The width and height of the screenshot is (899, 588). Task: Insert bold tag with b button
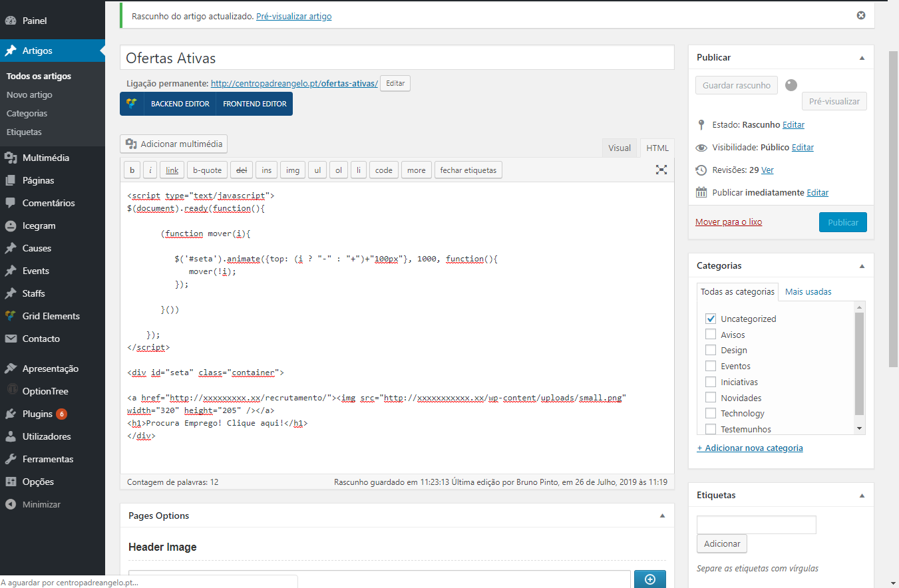tap(132, 170)
